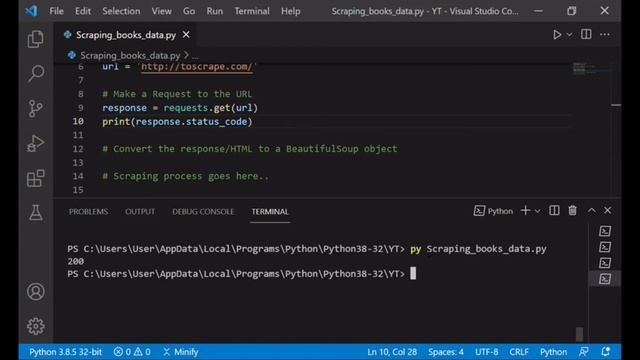Select language mode Python in status bar
640x360 pixels.
553,352
